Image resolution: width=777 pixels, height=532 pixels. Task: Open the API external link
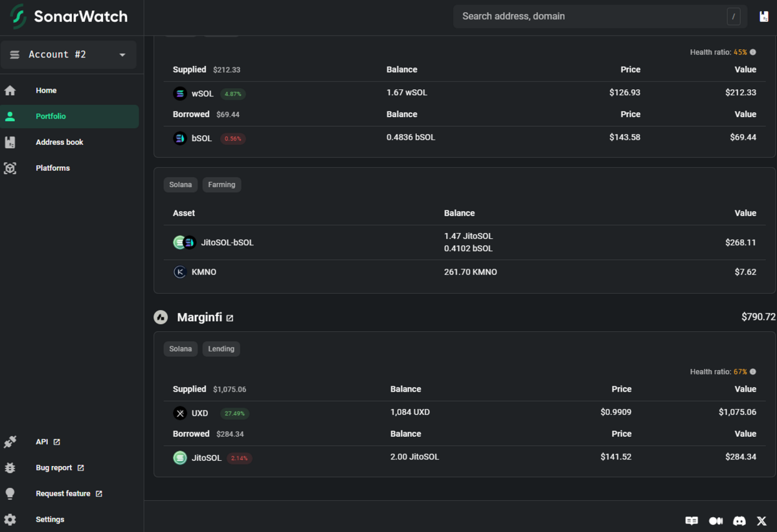click(x=48, y=442)
